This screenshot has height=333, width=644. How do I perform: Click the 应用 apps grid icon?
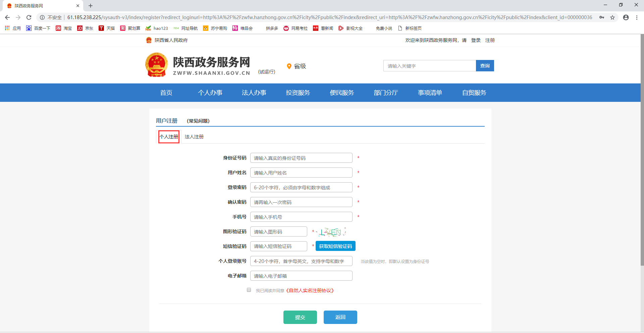click(x=7, y=28)
